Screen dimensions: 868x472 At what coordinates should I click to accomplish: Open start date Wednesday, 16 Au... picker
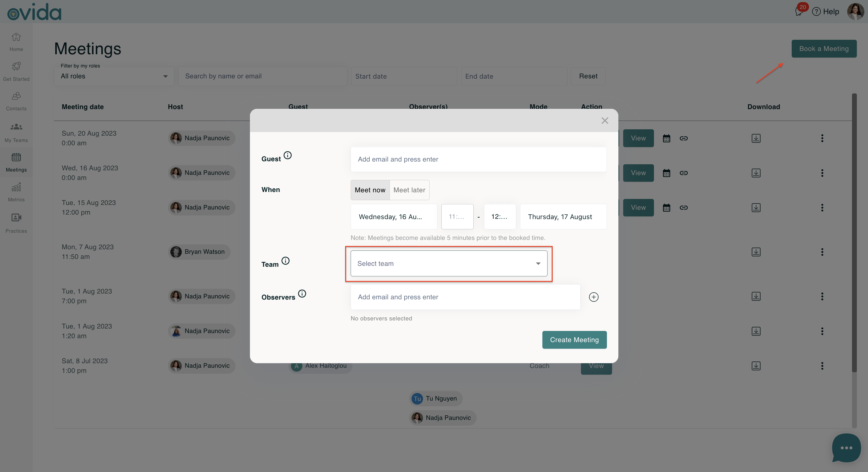394,217
